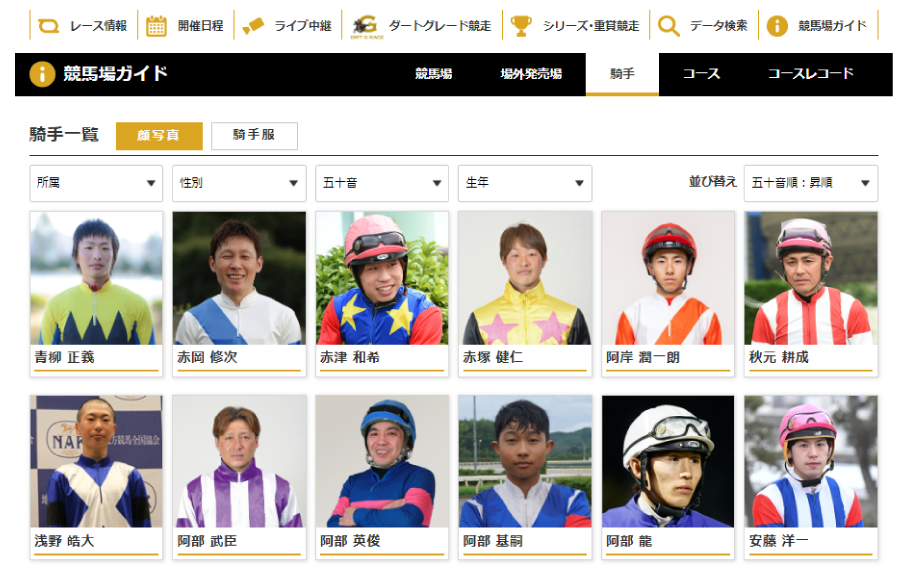Expand the 五十音 filter dropdown

tap(382, 183)
